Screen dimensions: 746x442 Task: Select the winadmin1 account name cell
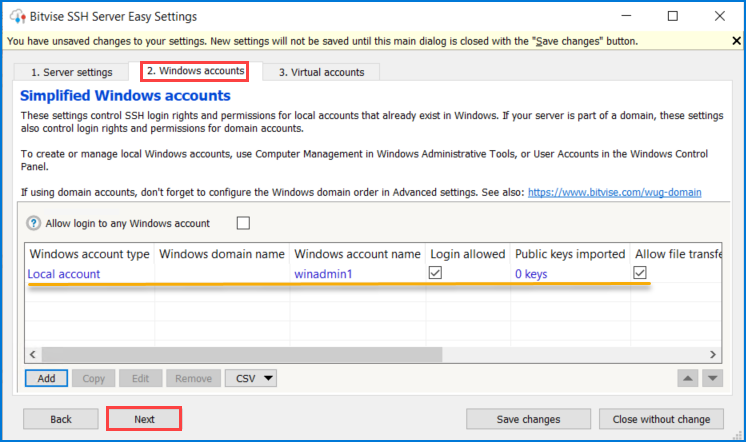pyautogui.click(x=323, y=274)
